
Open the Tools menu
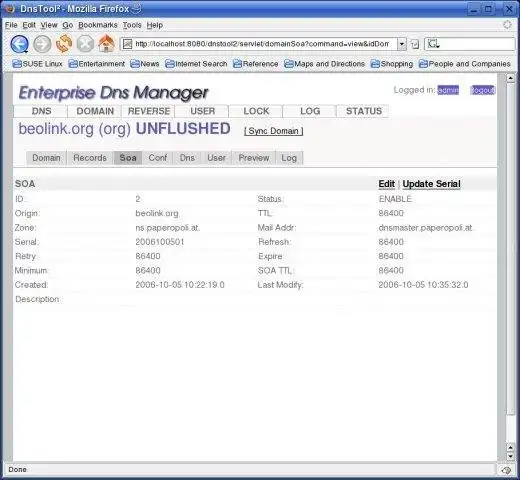(x=132, y=25)
